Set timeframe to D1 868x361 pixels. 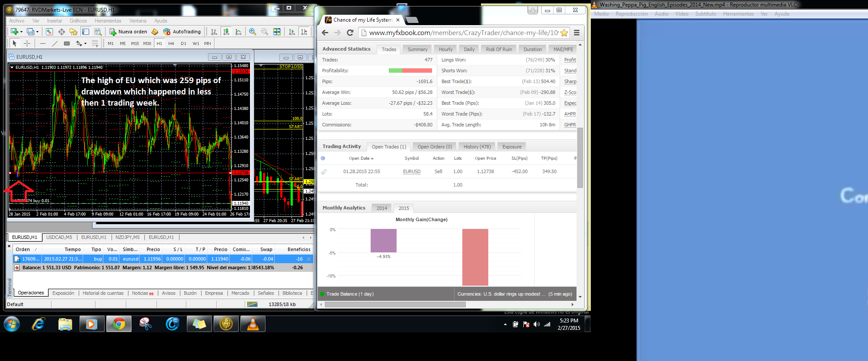click(183, 43)
